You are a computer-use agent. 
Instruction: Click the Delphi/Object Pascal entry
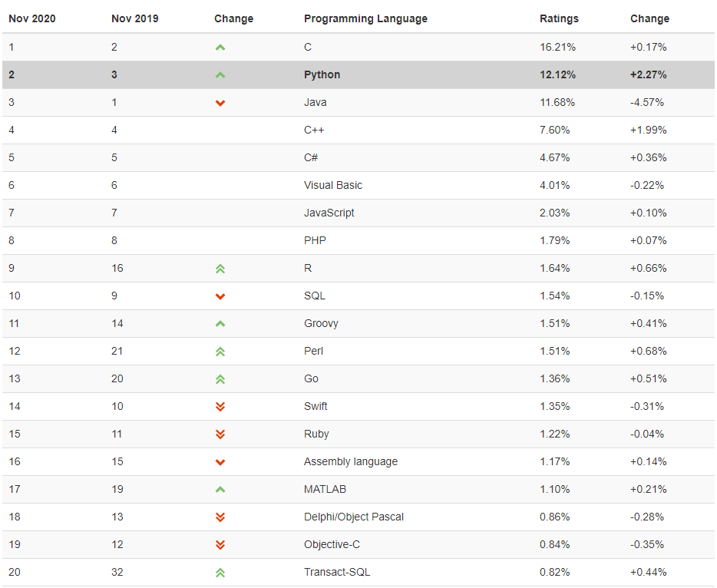pos(353,517)
